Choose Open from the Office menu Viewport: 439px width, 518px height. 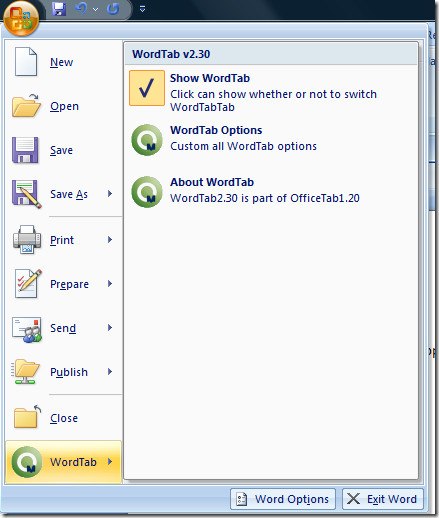pyautogui.click(x=64, y=106)
